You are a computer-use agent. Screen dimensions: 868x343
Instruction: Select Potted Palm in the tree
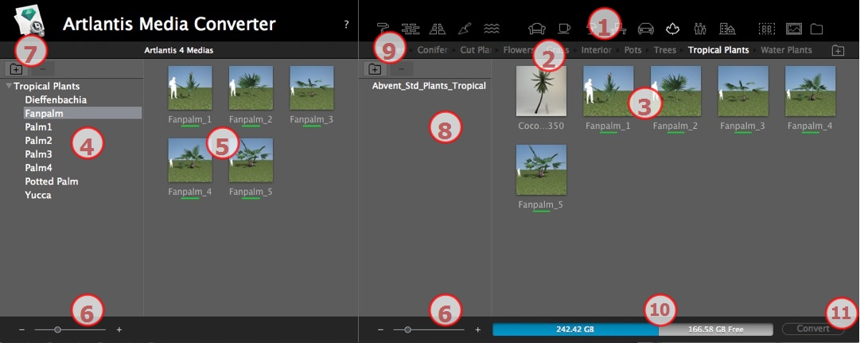(52, 181)
